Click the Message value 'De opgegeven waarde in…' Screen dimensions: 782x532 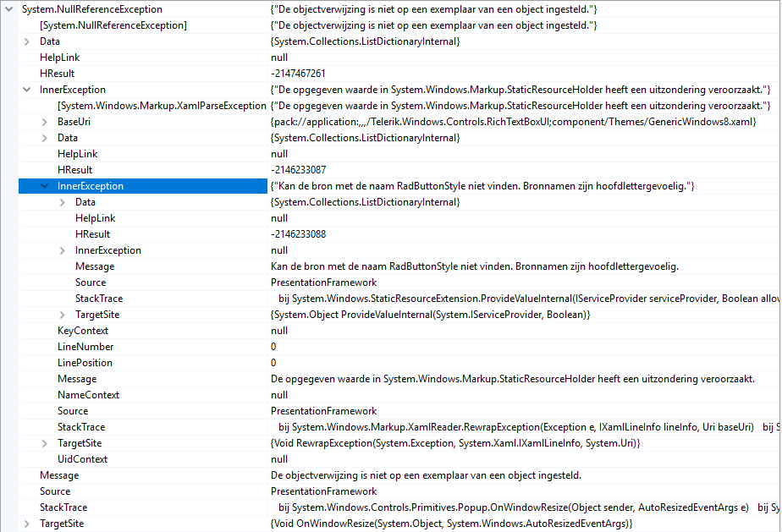pyautogui.click(x=513, y=379)
